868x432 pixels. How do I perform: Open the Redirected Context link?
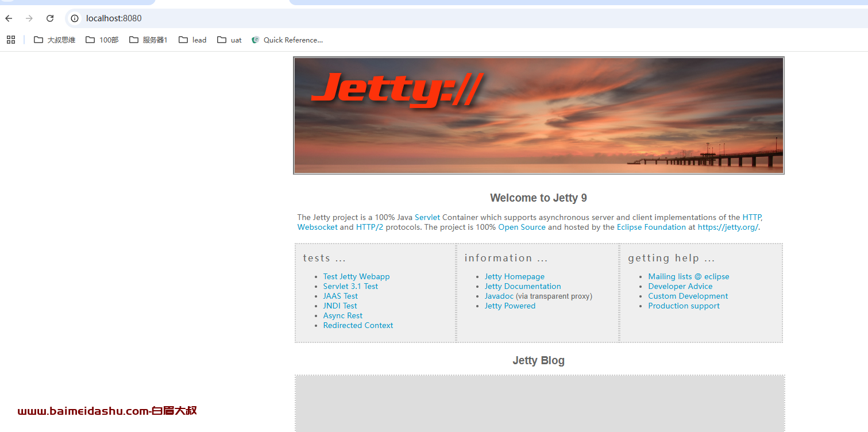(x=358, y=325)
